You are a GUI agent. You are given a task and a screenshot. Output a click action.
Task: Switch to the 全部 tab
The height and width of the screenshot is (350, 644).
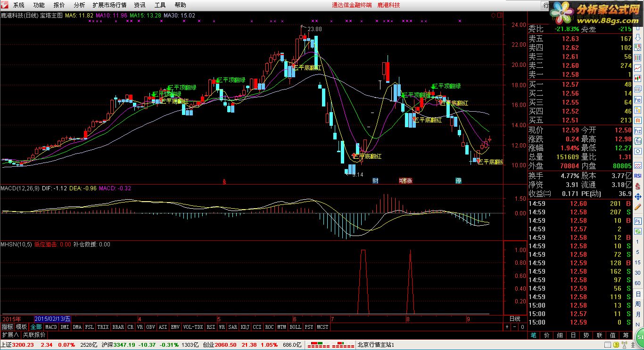36,326
